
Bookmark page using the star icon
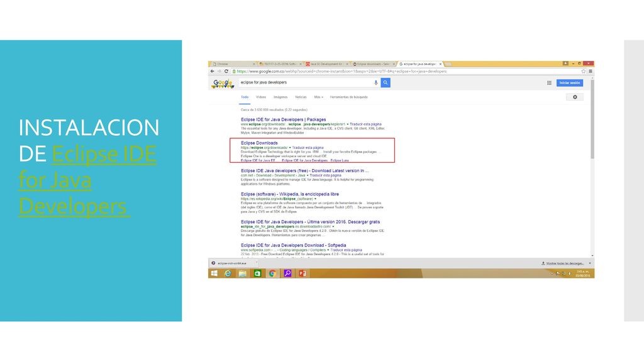(x=583, y=72)
